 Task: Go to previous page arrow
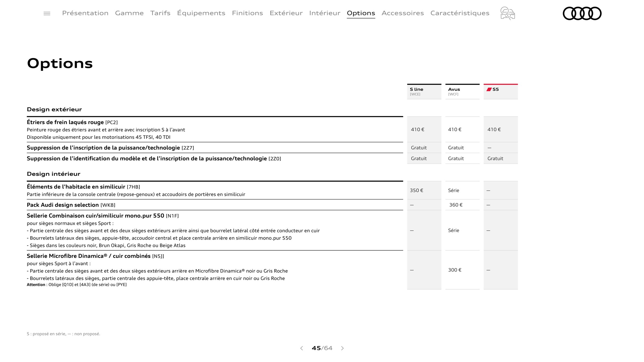click(x=301, y=348)
